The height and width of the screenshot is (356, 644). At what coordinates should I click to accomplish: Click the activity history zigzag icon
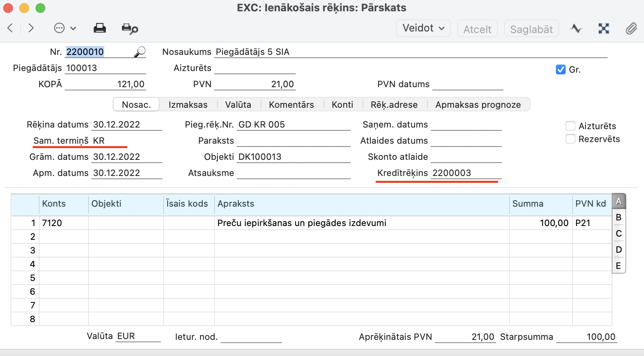point(576,29)
